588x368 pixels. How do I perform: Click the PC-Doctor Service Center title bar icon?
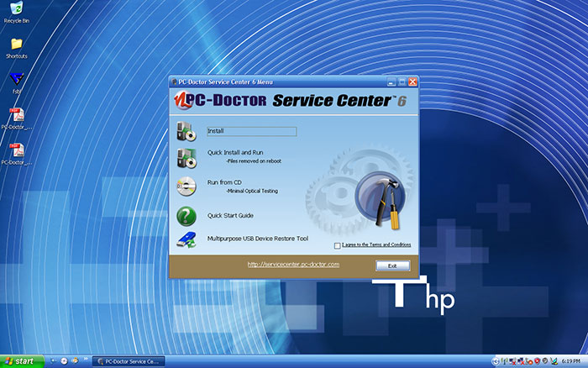174,81
